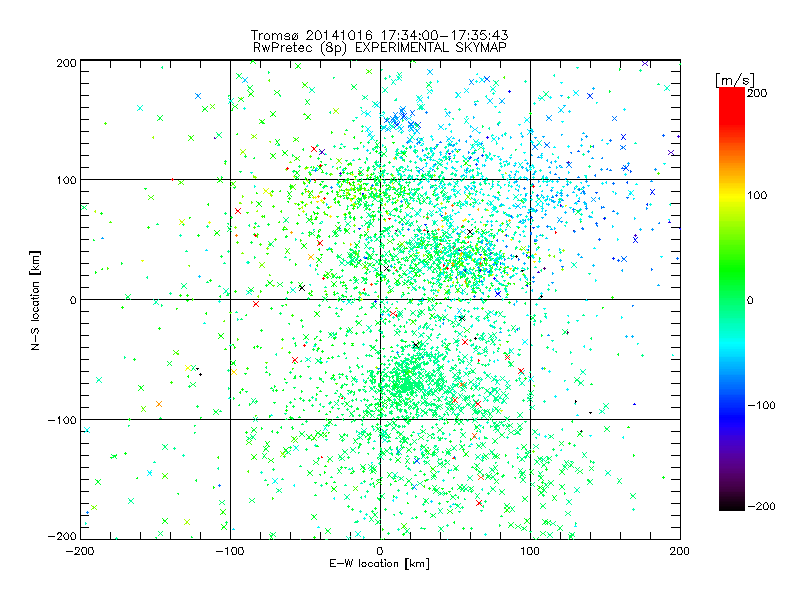Click the title line 'Tromsø 20141016 17:34:00-17:35:43'
This screenshot has height=600, width=800.
(x=380, y=35)
